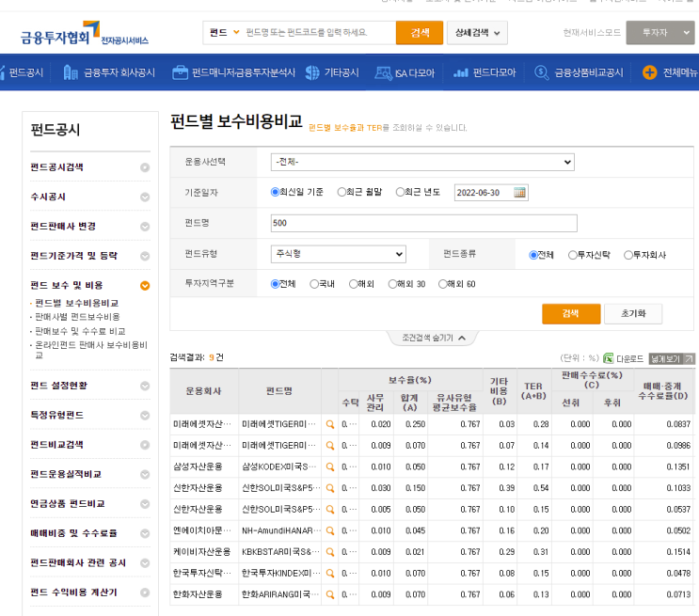Open the 펀드유형 주식형 dropdown
This screenshot has width=699, height=616.
tap(338, 254)
